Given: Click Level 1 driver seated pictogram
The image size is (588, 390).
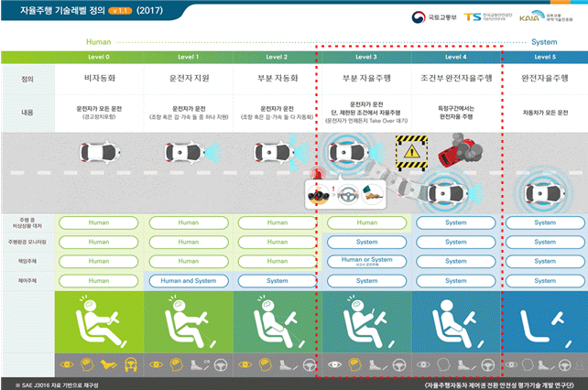Looking at the screenshot, I should (x=191, y=321).
